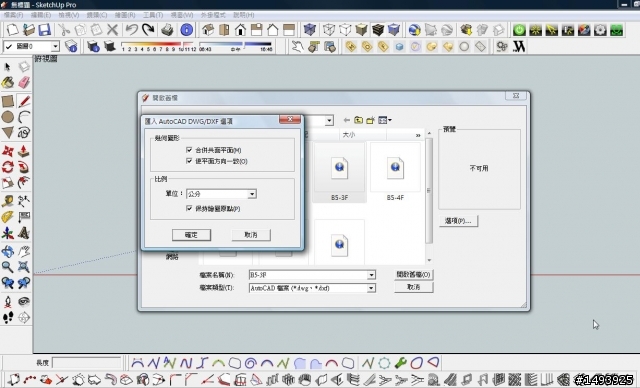Toggle the 保持繪圖原點(P) checkbox
Image resolution: width=640 pixels, height=388 pixels.
tap(189, 208)
